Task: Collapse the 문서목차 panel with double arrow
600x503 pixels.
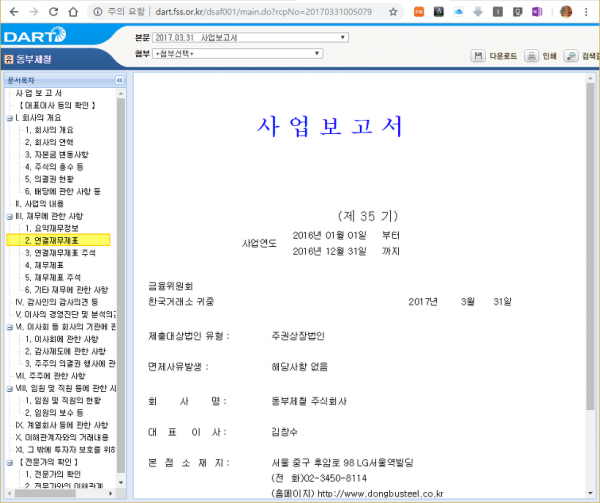Action: coord(120,80)
